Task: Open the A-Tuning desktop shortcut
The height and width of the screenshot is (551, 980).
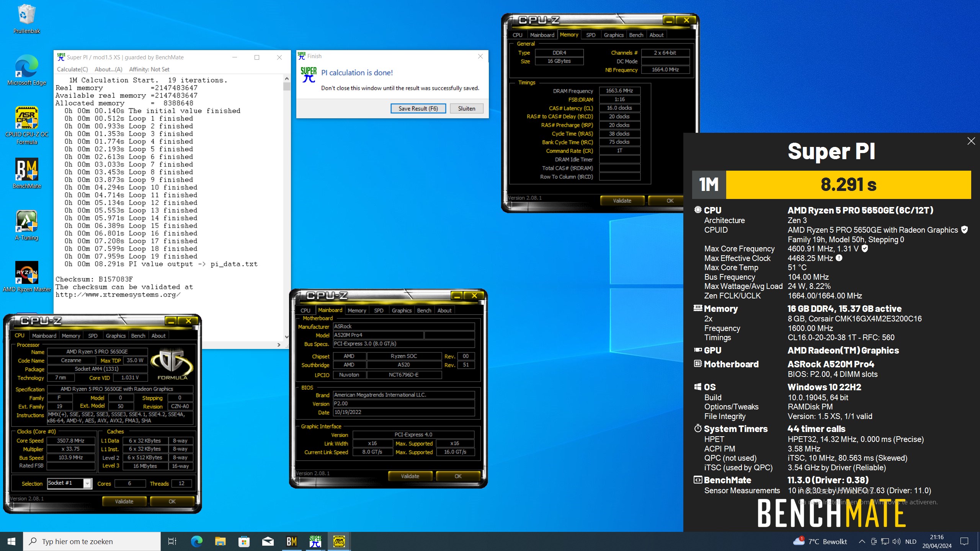Action: point(26,225)
